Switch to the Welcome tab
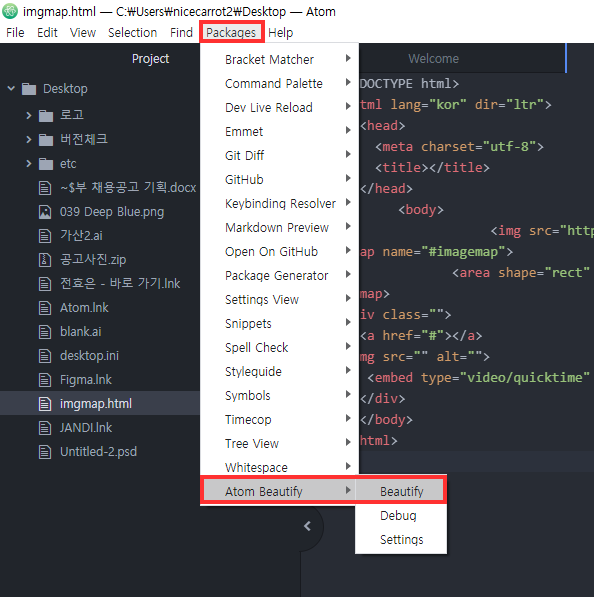The height and width of the screenshot is (597, 594). (x=433, y=59)
